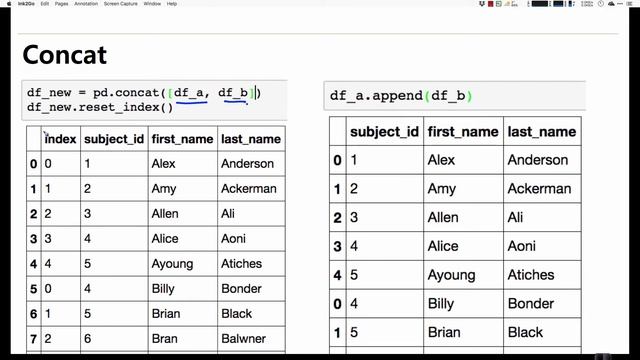Open the Edit menu
The image size is (640, 360).
click(45, 4)
